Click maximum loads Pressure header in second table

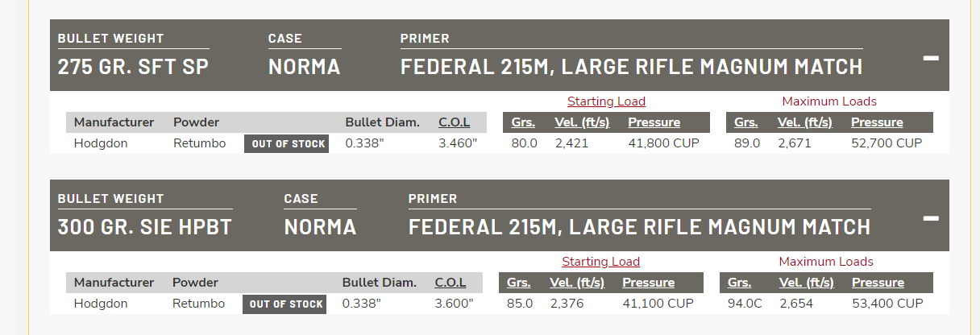click(x=878, y=283)
